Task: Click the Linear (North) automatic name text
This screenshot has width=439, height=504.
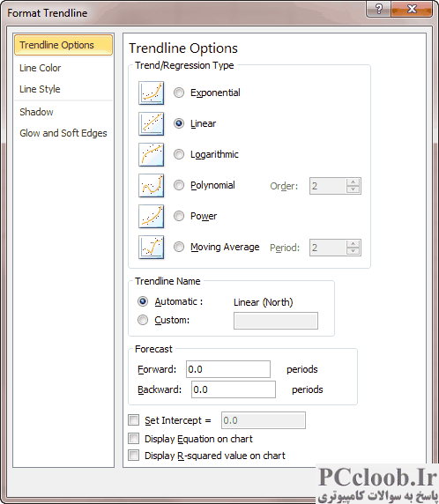Action: [263, 302]
